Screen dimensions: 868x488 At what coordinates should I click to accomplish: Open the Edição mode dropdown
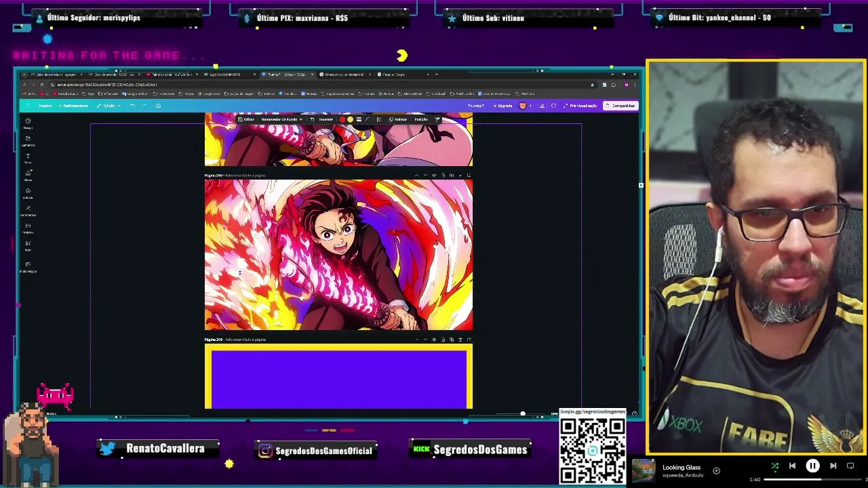108,106
